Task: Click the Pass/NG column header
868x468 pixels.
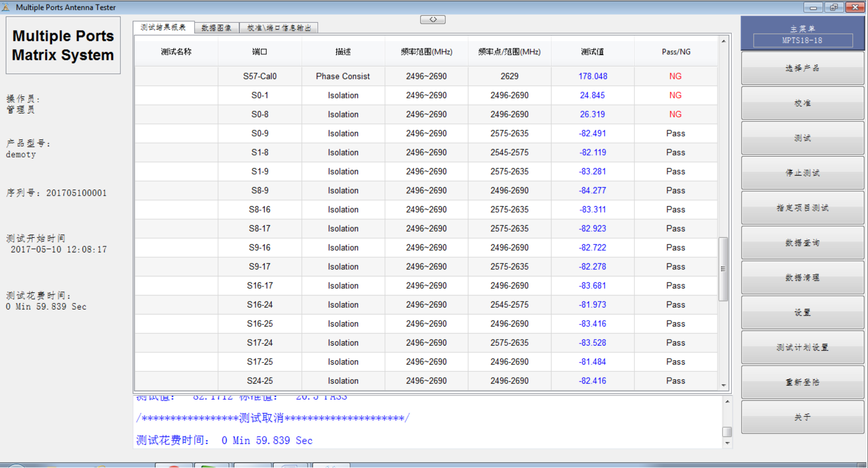Action: pos(676,52)
